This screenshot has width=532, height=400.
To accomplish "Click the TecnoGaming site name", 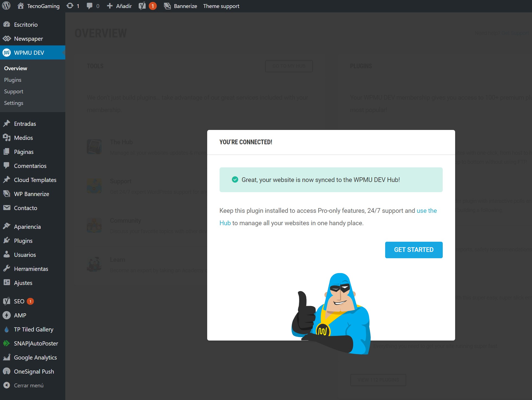I will tap(43, 6).
